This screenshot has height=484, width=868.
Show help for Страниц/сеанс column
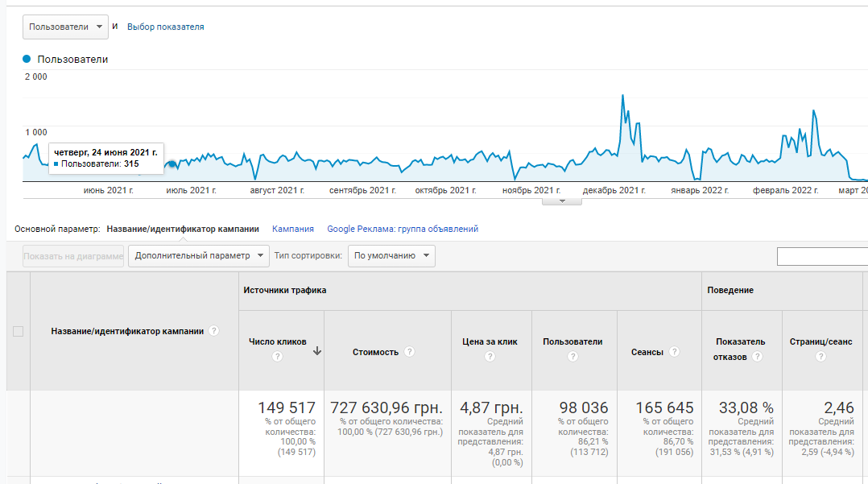[x=820, y=357]
